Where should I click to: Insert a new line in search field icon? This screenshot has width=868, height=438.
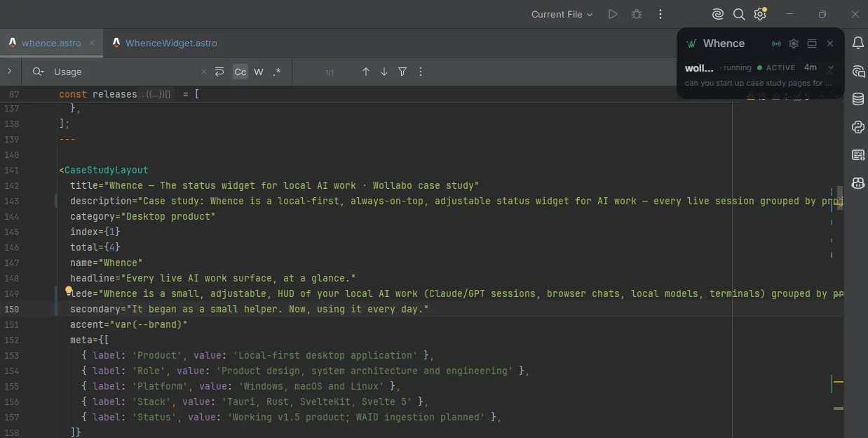point(219,72)
